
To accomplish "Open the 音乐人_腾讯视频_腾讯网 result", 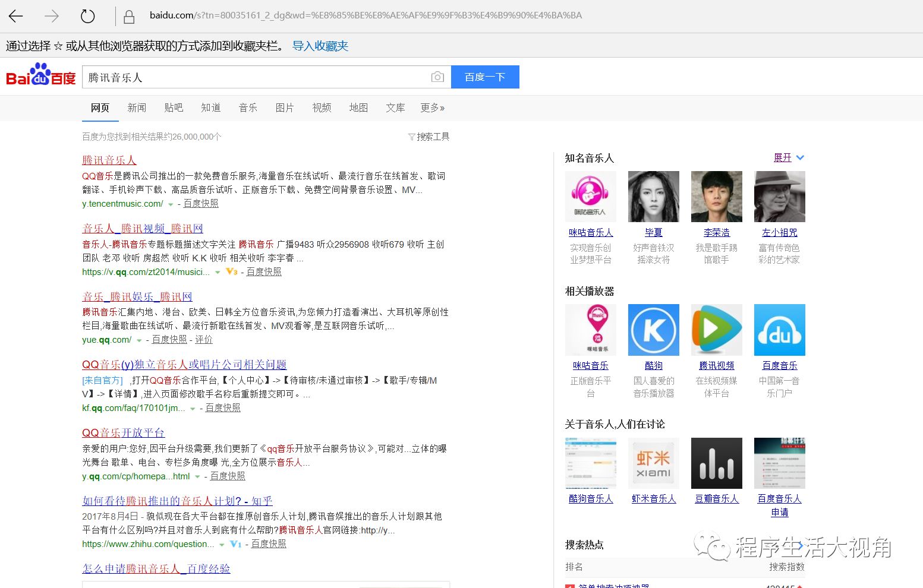I will (x=143, y=229).
